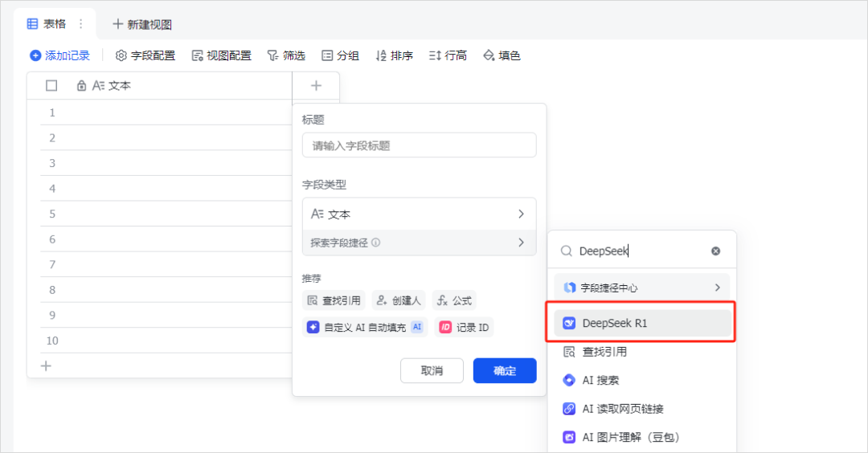Select DeepSeek R1 from results
Screen dimensions: 868x453
tap(641, 323)
